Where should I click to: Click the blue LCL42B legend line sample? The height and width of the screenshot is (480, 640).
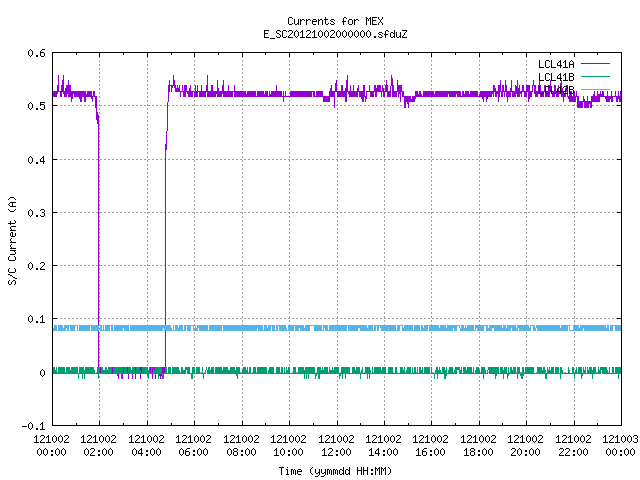[x=595, y=89]
